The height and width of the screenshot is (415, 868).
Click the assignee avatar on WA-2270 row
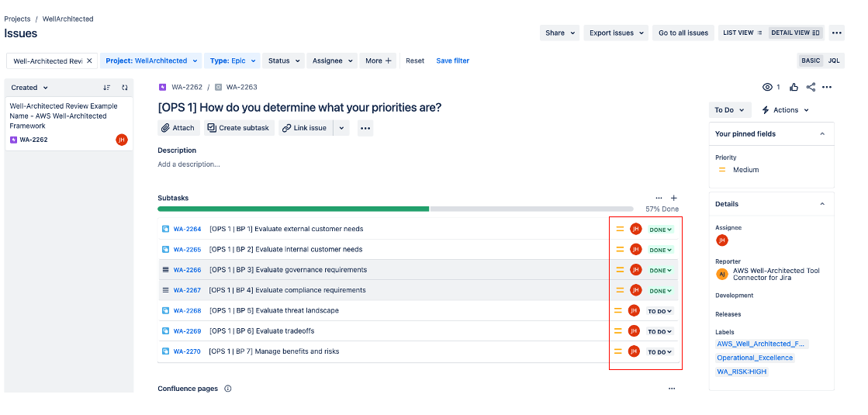634,351
